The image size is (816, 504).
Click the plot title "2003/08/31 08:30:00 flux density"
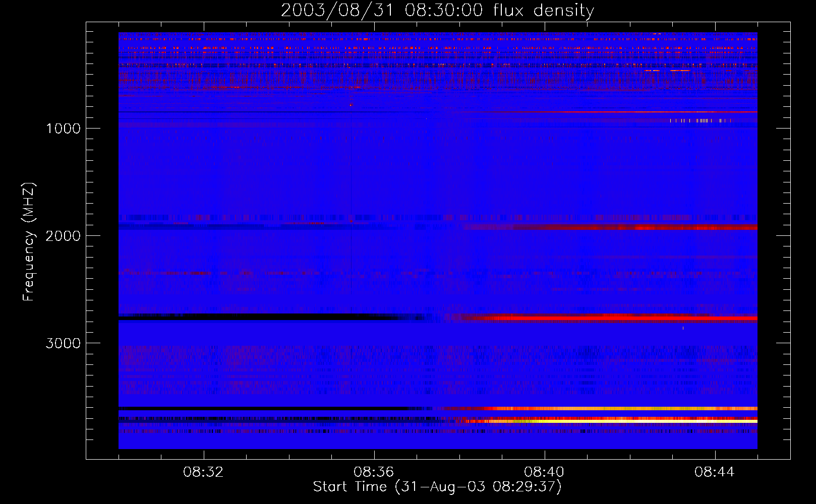click(x=437, y=10)
